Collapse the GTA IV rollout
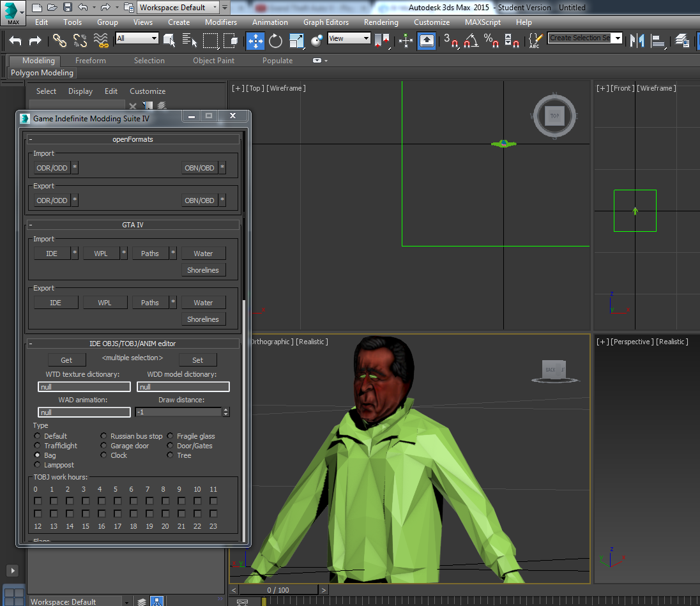The width and height of the screenshot is (700, 606). pos(133,225)
